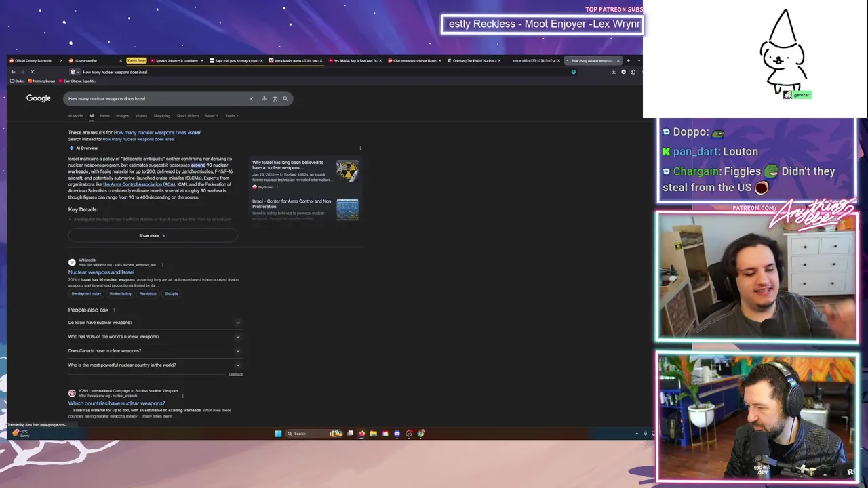Click the Stockpile chip
This screenshot has height=488, width=868.
[x=172, y=293]
